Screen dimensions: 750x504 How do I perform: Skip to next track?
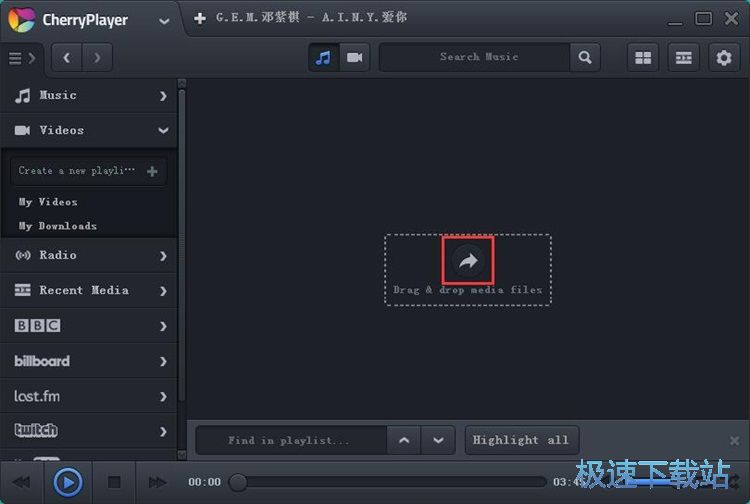[x=157, y=482]
